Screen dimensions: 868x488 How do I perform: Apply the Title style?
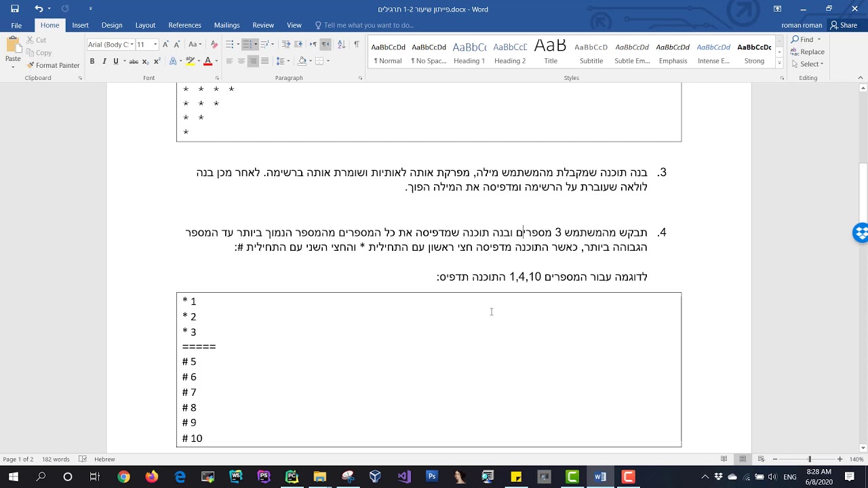(551, 54)
